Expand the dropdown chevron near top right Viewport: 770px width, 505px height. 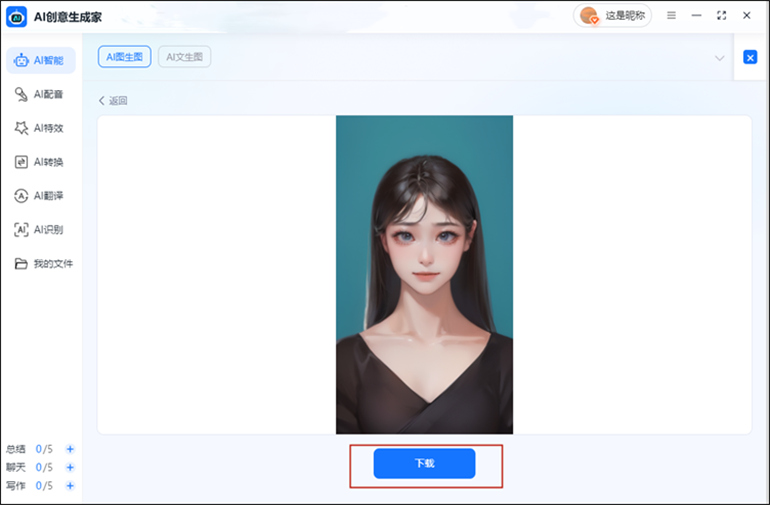click(x=719, y=58)
